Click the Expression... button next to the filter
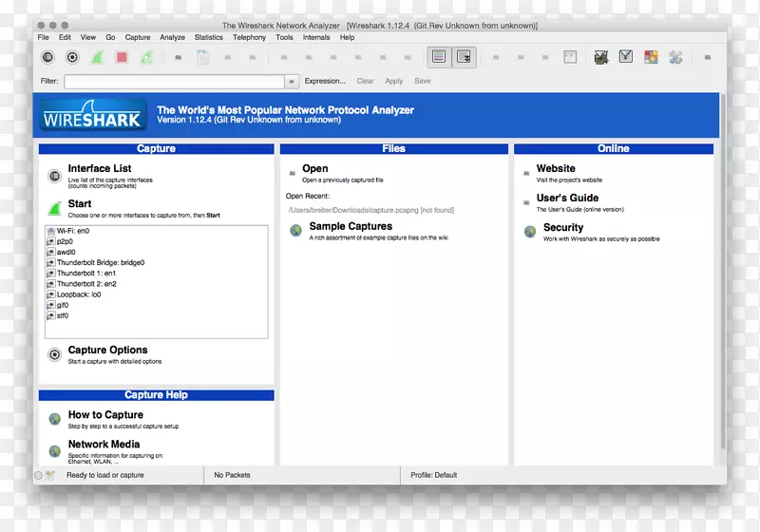 (325, 82)
